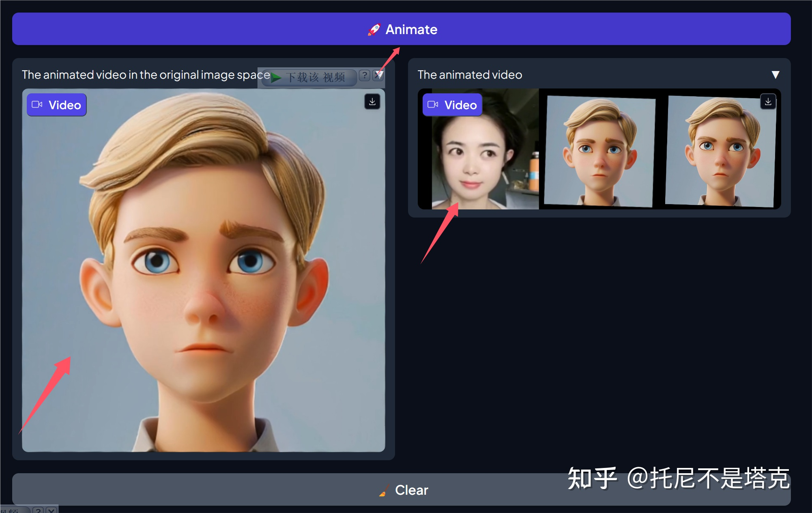812x513 pixels.
Task: Click the download icon on the original image video
Action: [x=372, y=102]
